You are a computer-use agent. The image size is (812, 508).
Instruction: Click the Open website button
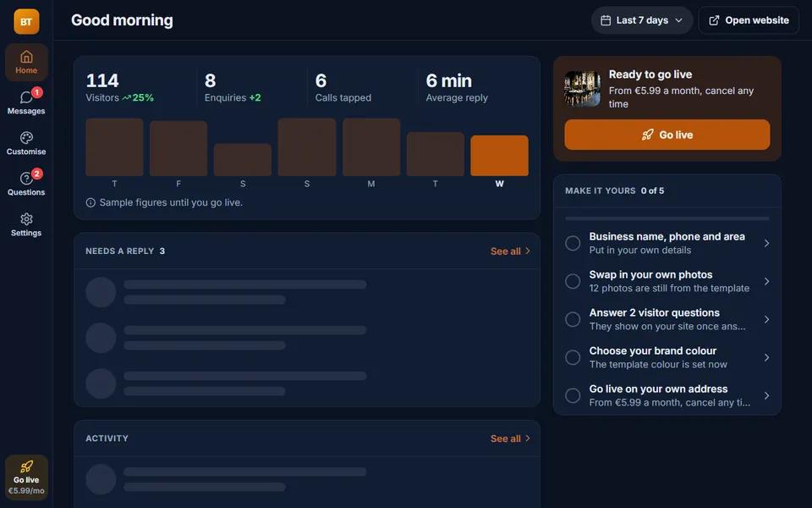tap(749, 20)
